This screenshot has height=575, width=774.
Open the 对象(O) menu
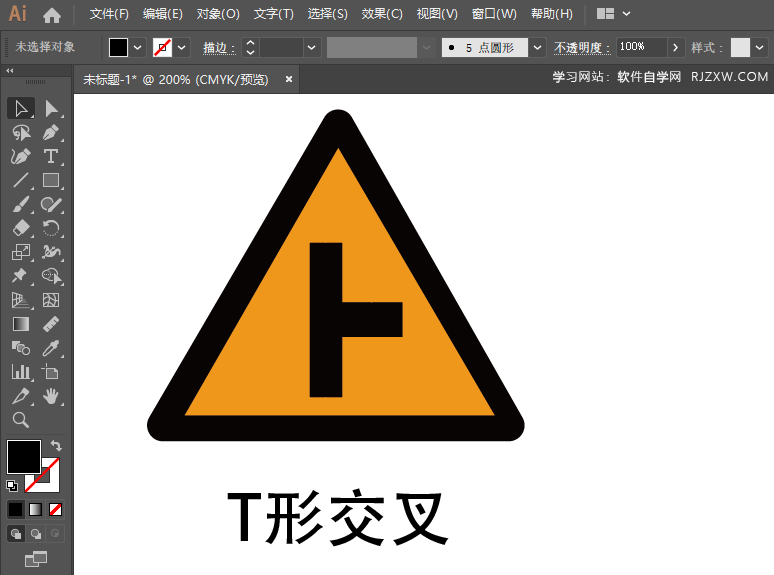(218, 14)
